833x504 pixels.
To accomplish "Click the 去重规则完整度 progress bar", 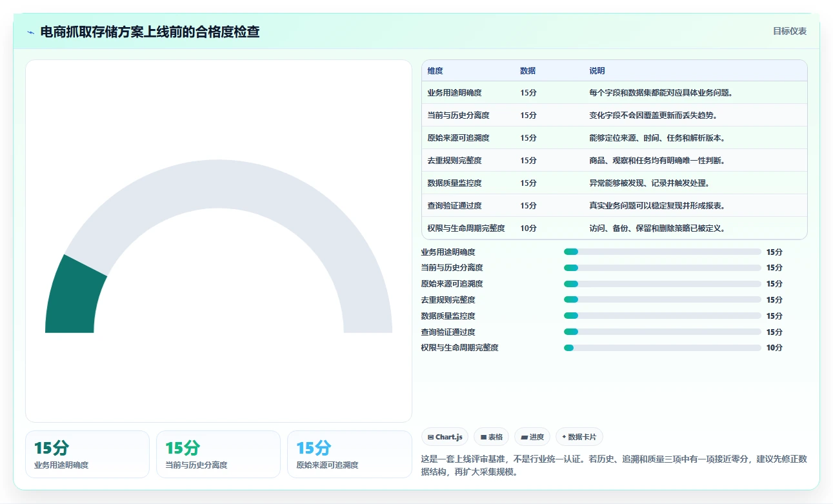I will (663, 300).
